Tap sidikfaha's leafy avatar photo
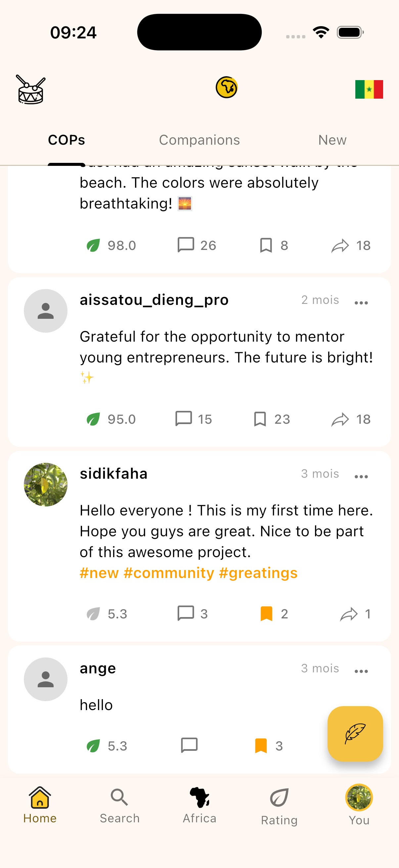 [45, 484]
